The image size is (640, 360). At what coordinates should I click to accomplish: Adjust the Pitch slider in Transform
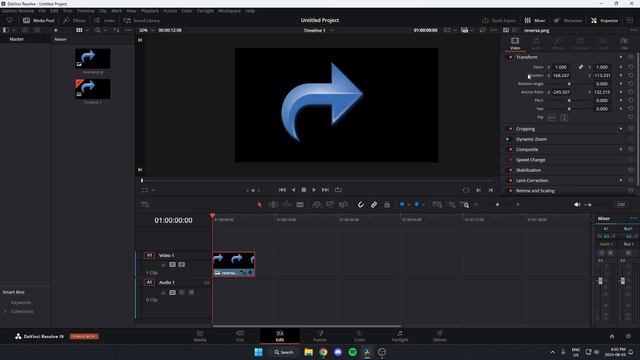pos(569,100)
